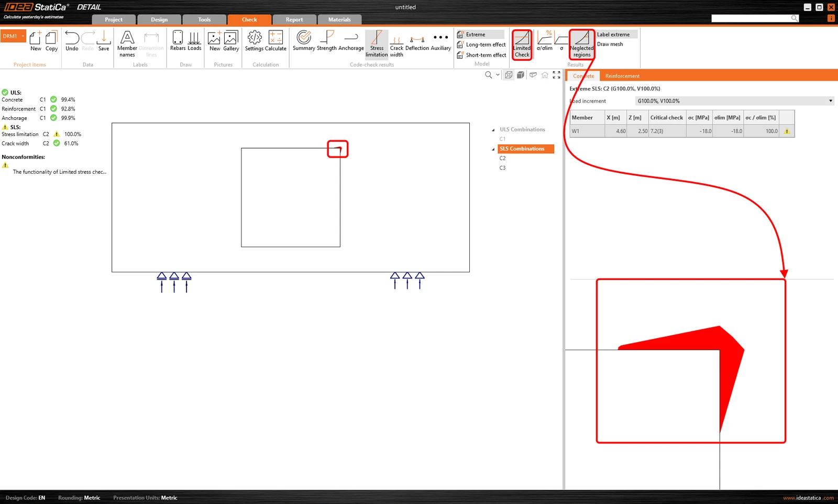Save the project with Save icon
The height and width of the screenshot is (504, 838).
[x=104, y=41]
